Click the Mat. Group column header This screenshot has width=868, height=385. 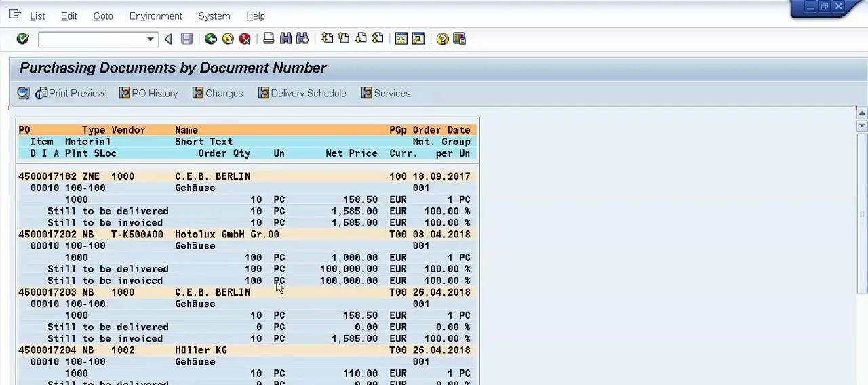pos(441,142)
